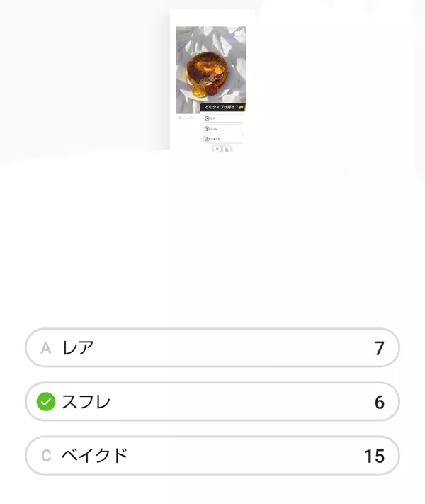Tap the username tag under the cake photo
This screenshot has height=504, width=425.
point(187,117)
